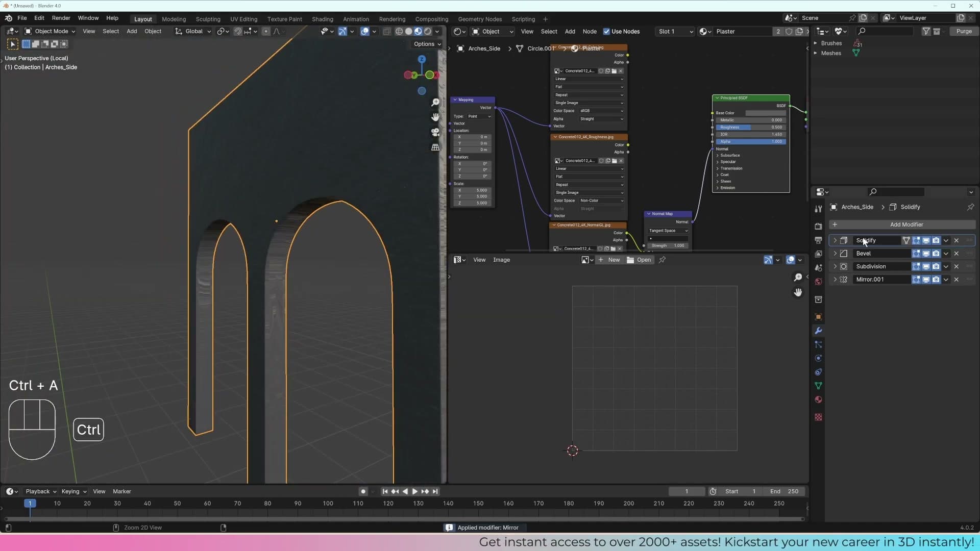Toggle Mirror.001 modifier viewport display

926,280
